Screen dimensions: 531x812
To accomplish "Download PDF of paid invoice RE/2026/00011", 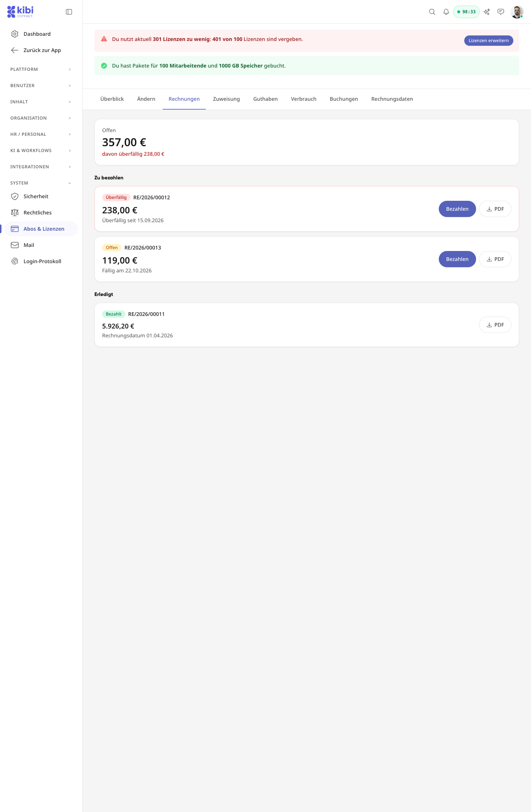I will (x=495, y=325).
